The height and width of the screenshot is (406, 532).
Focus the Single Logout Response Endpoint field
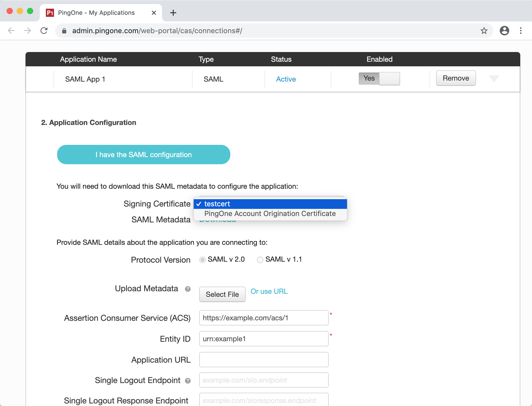264,400
